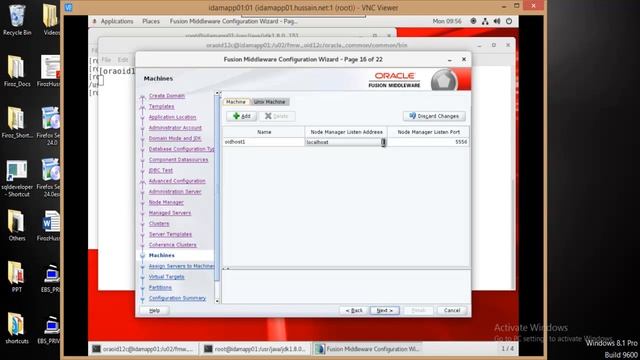Click the Add machine button

coord(242,116)
